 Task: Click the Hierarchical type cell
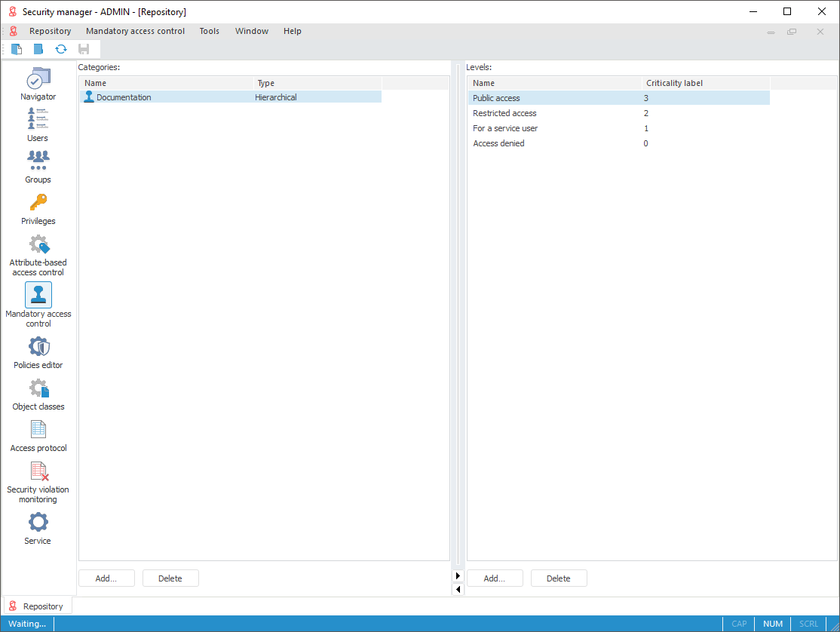click(x=276, y=97)
